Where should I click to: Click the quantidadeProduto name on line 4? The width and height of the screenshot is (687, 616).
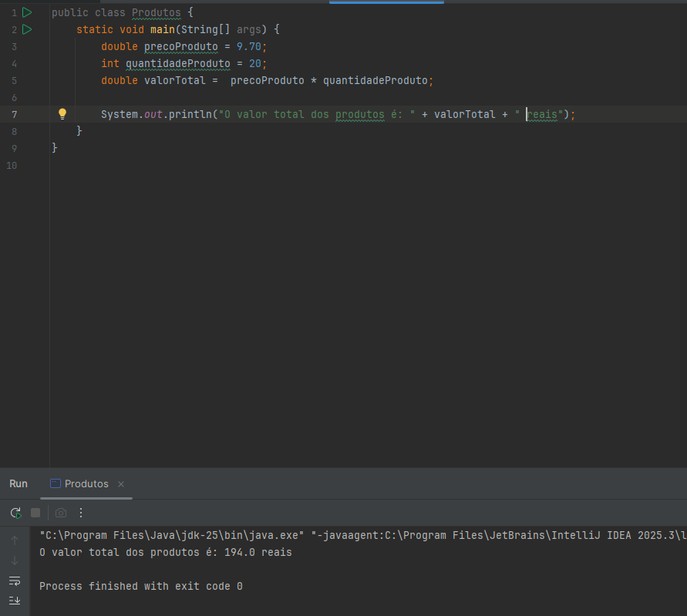pos(178,63)
